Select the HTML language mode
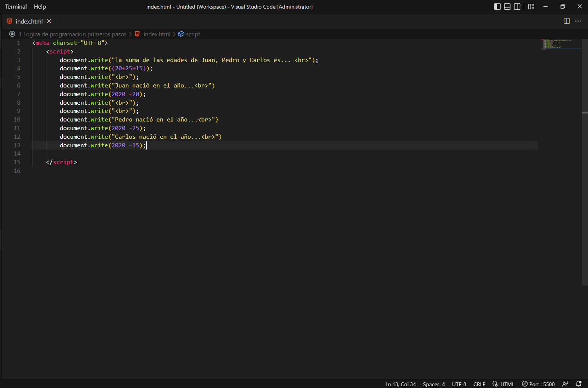The height and width of the screenshot is (388, 588). [x=507, y=384]
